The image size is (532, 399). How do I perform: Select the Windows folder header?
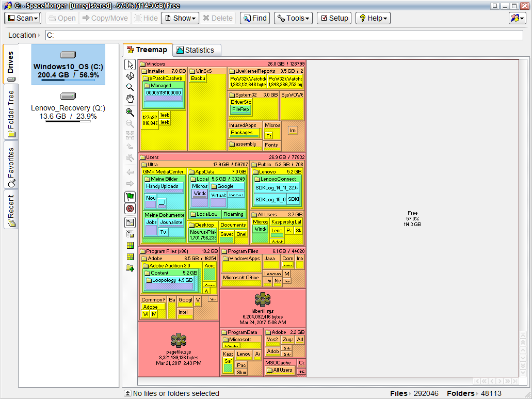click(x=222, y=64)
